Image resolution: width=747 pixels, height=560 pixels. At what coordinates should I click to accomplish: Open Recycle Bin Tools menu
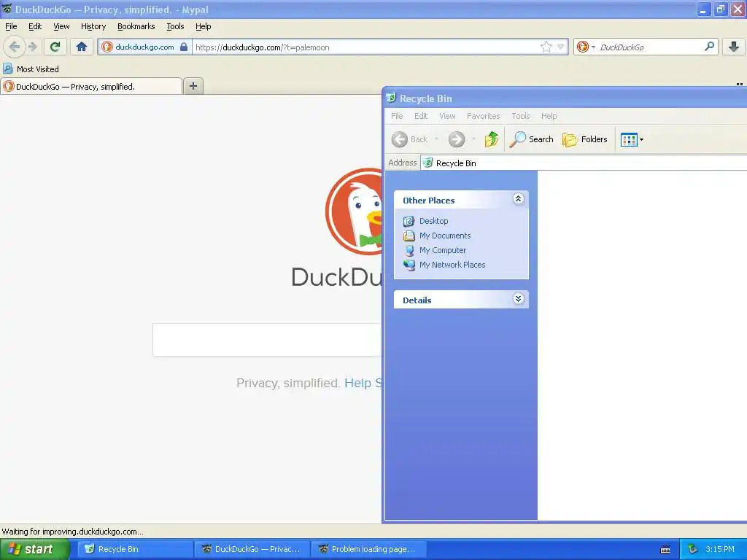coord(521,116)
